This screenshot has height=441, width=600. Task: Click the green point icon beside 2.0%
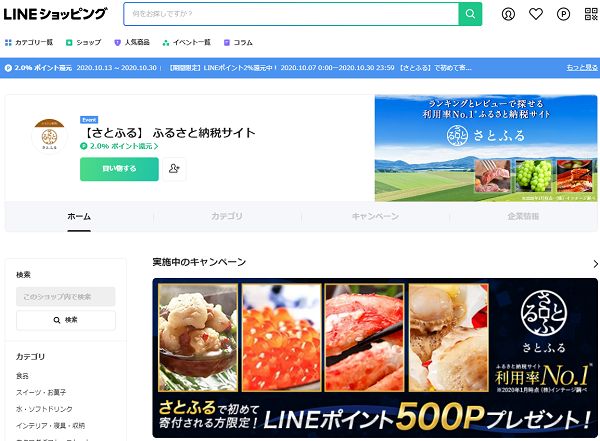tap(83, 146)
